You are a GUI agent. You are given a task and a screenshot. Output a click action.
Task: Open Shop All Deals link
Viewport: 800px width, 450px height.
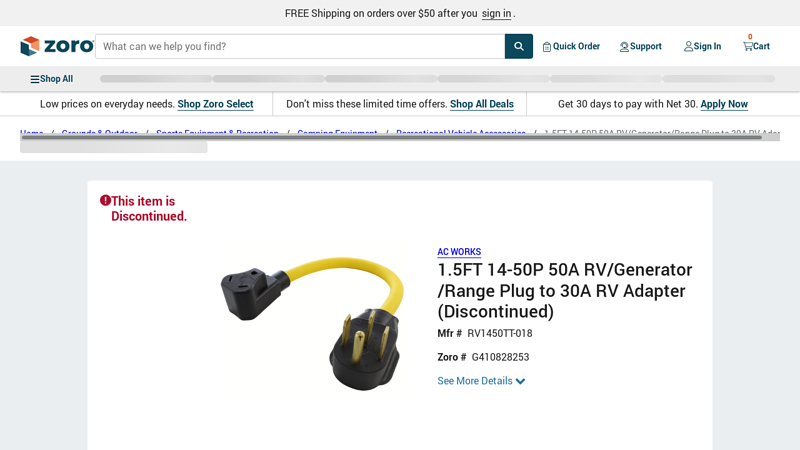(x=482, y=104)
